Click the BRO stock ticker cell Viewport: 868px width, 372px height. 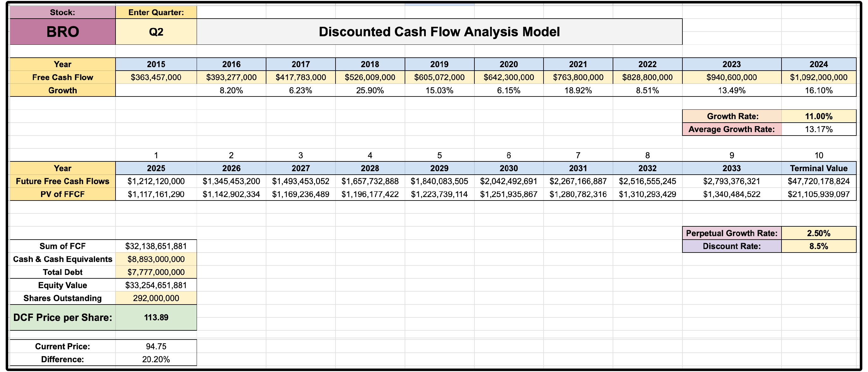(x=63, y=32)
